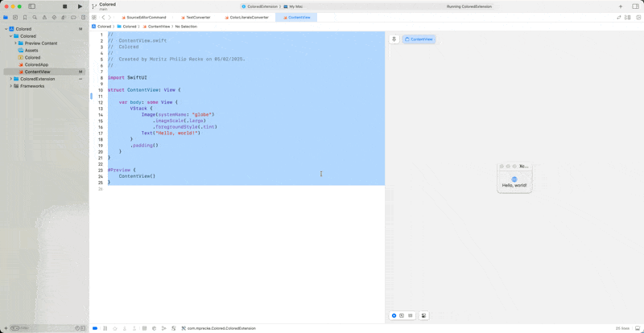Image resolution: width=644 pixels, height=333 pixels.
Task: Switch to the TextConverter tab
Action: (x=196, y=17)
